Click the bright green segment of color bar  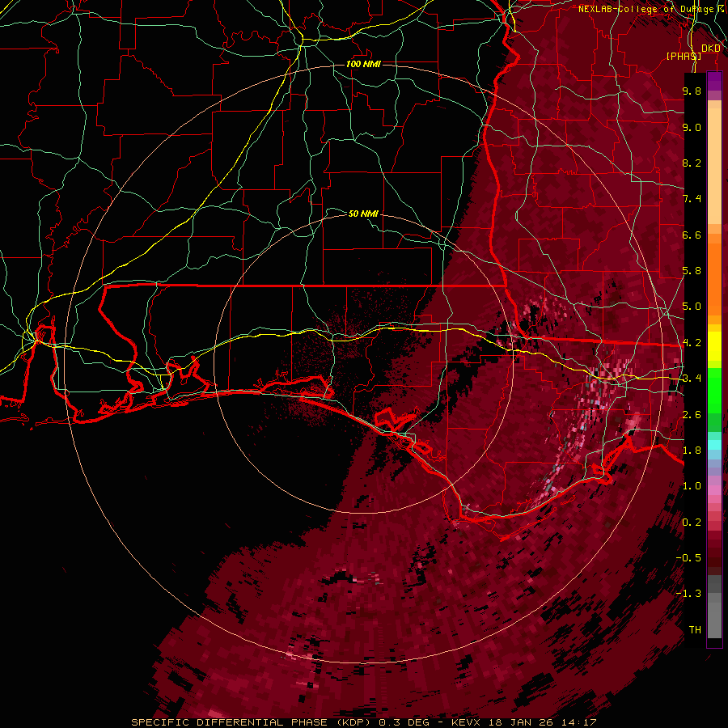(714, 390)
